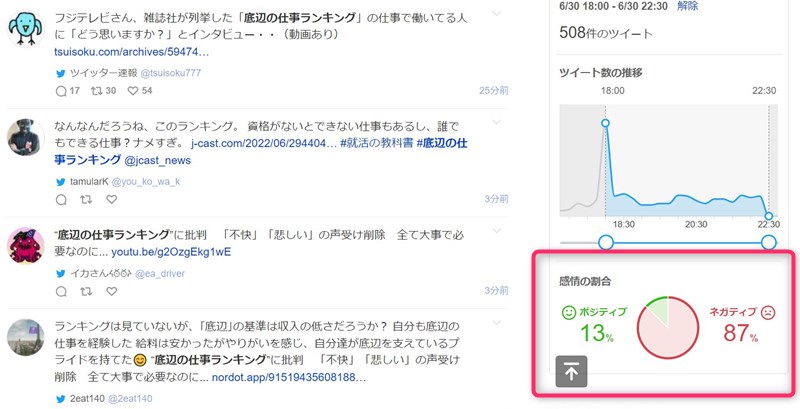The width and height of the screenshot is (800, 409).
Task: Expand the menu chevron on the フジテレビさん tweet
Action: [496, 14]
